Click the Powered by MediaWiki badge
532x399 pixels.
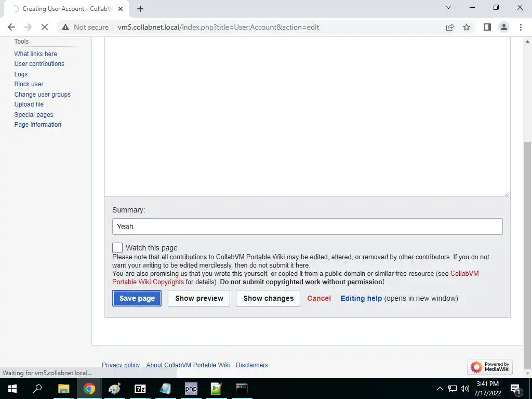click(x=489, y=367)
